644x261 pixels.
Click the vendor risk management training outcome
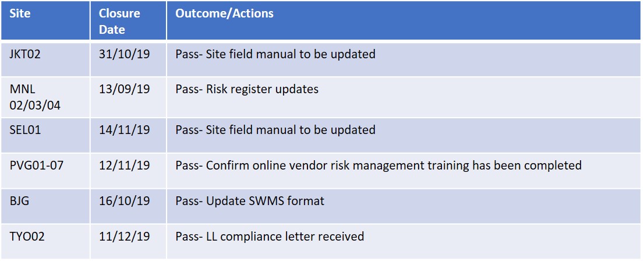pos(378,165)
